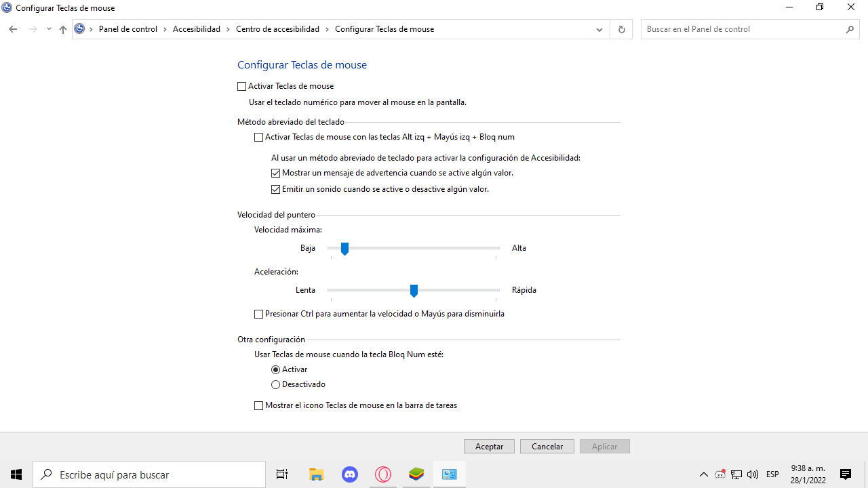Expand the chevron after Accesibilidad in the breadcrumb
The width and height of the screenshot is (868, 488).
click(x=228, y=29)
